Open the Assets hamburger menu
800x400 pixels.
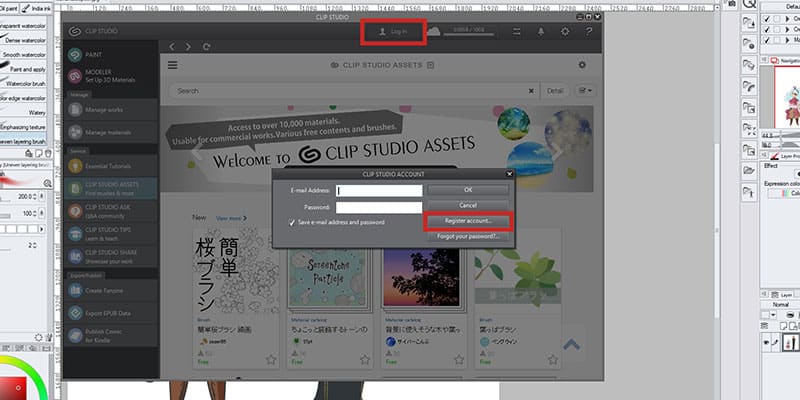[x=172, y=65]
